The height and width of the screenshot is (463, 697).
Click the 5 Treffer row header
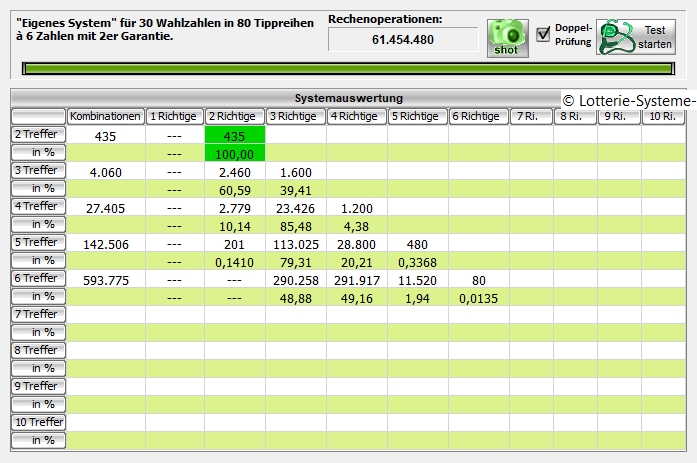pos(38,242)
